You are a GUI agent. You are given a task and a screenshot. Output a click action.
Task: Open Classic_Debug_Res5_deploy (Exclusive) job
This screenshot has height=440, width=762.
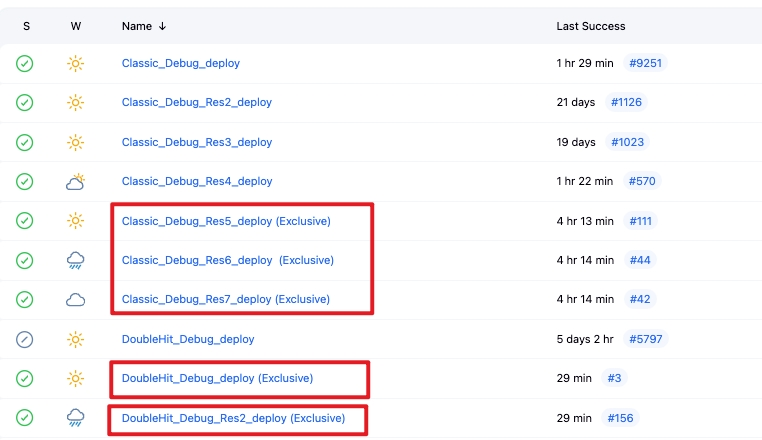(x=226, y=220)
